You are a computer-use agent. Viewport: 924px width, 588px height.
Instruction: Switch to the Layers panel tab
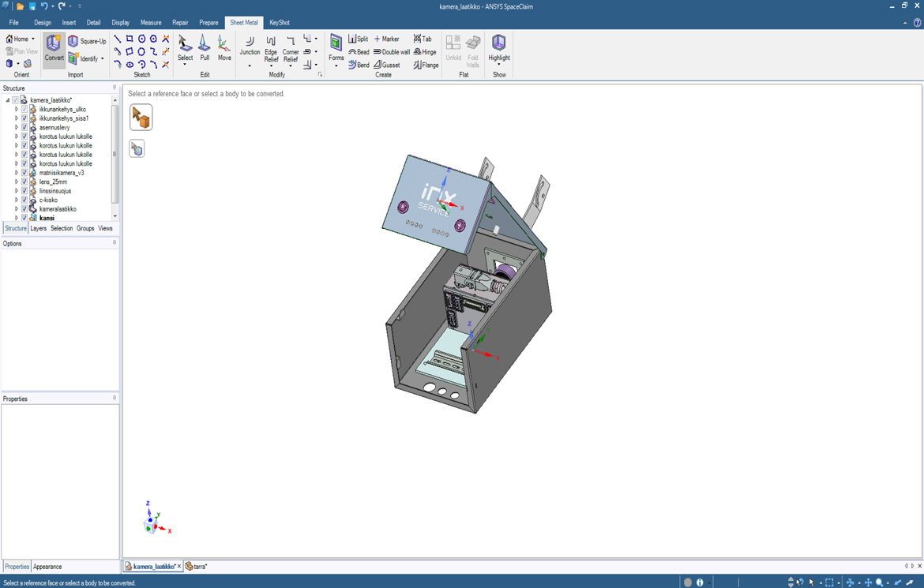38,229
